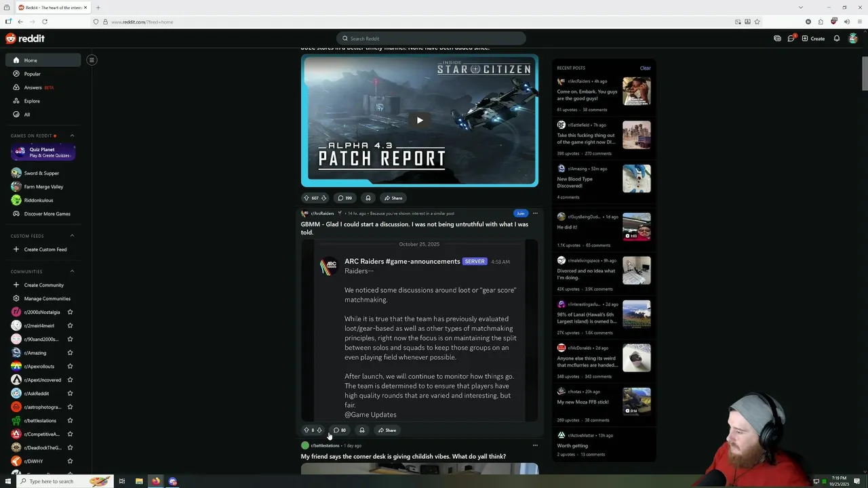Favorite r/2meirl4meirl with its star

[x=70, y=325]
